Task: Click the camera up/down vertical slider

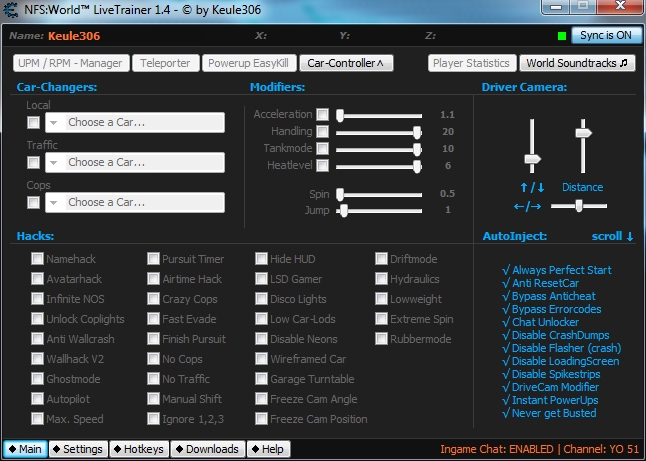Action: pos(532,146)
